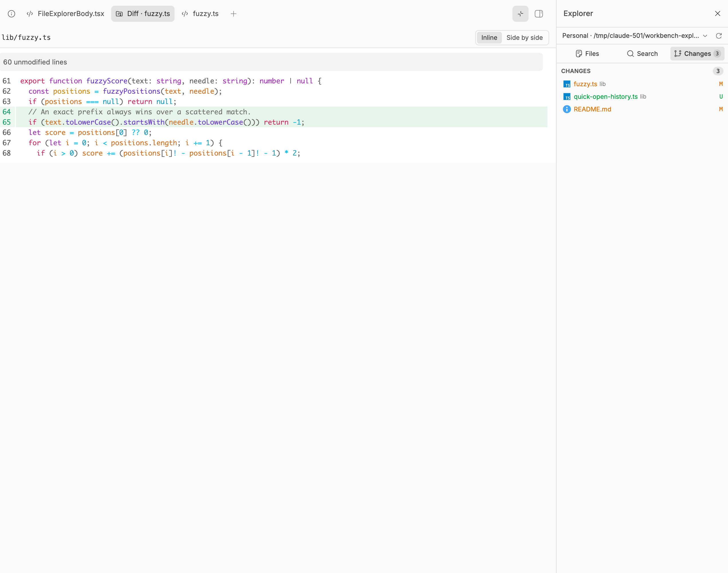
Task: Click the startsWith call on line 65
Action: tap(144, 122)
